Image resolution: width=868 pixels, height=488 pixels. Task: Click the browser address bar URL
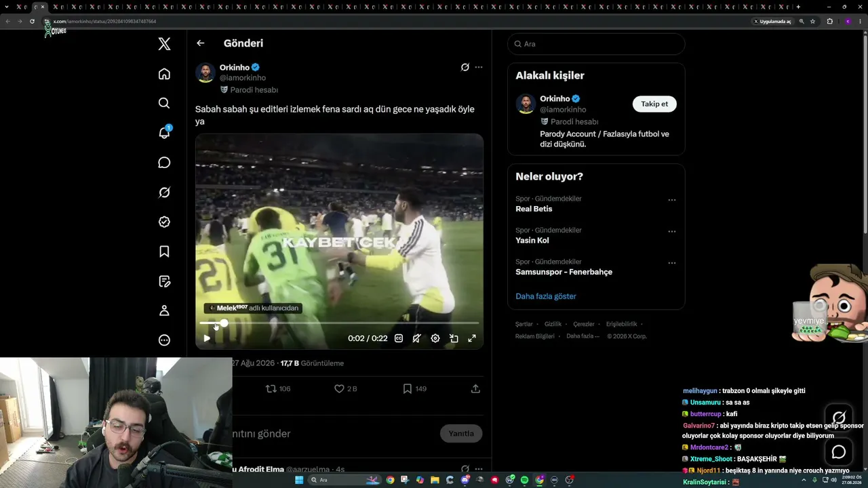105,22
